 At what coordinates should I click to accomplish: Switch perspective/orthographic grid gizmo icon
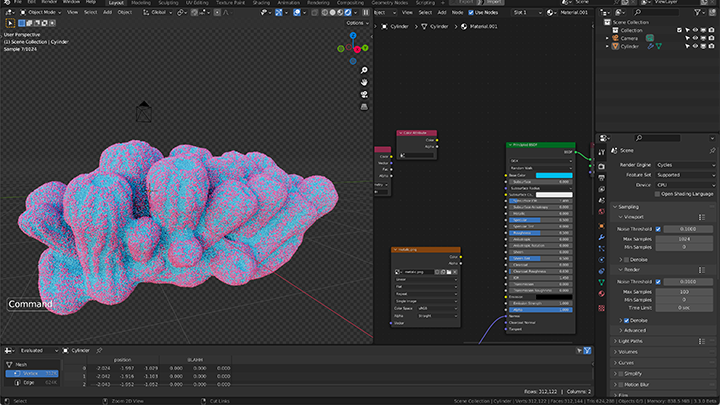click(x=364, y=107)
